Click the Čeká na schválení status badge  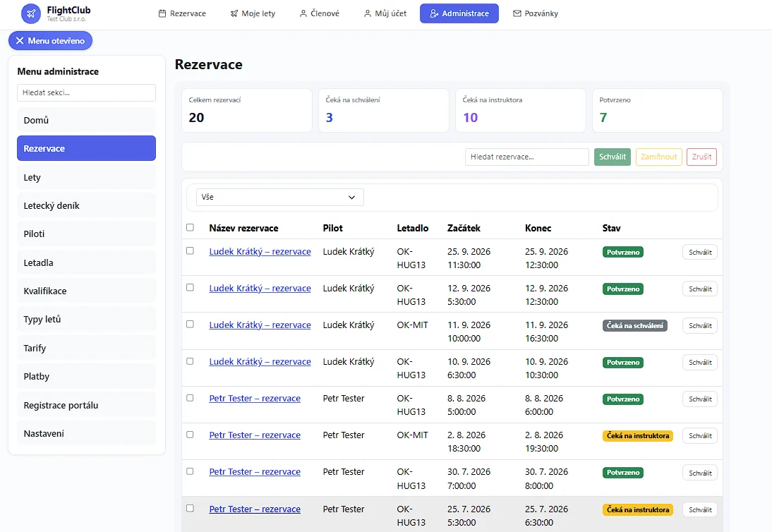(634, 326)
